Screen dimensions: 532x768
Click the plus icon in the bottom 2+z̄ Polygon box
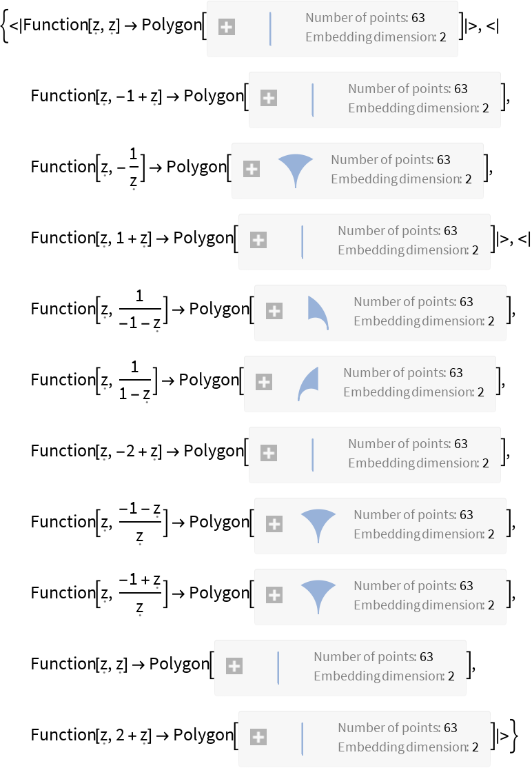point(258,736)
